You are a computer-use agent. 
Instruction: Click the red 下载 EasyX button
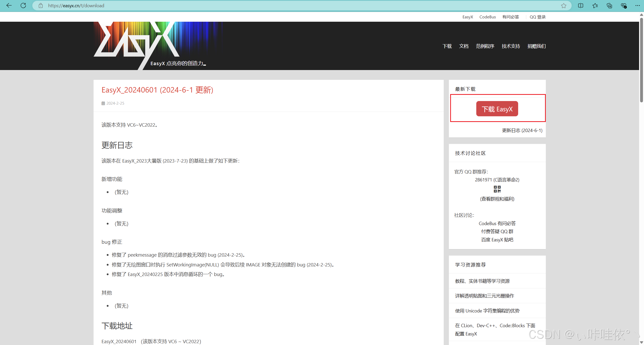(497, 109)
